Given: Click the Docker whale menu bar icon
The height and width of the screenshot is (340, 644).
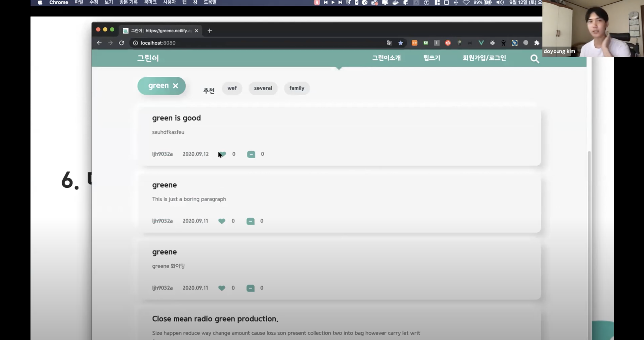Looking at the screenshot, I should tap(395, 3).
